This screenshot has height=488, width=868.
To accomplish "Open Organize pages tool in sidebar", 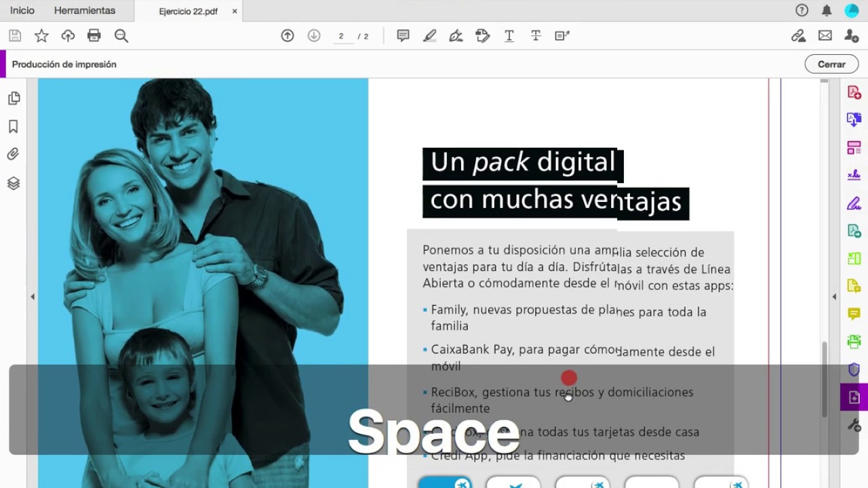I will coord(854,147).
